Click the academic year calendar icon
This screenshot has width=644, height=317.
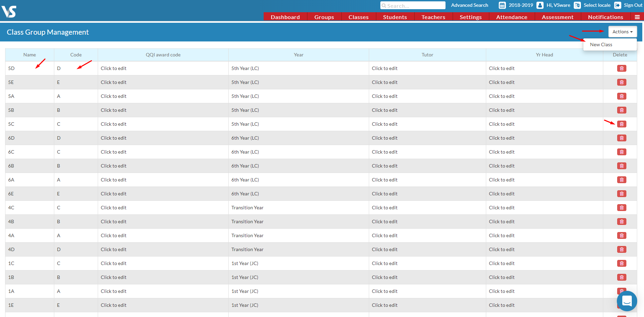click(502, 5)
